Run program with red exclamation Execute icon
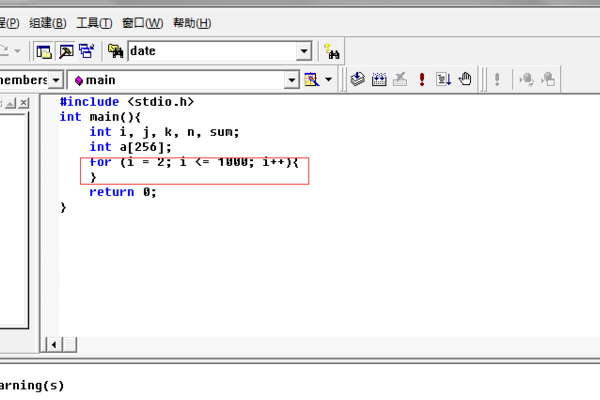600x400 pixels. [x=422, y=79]
